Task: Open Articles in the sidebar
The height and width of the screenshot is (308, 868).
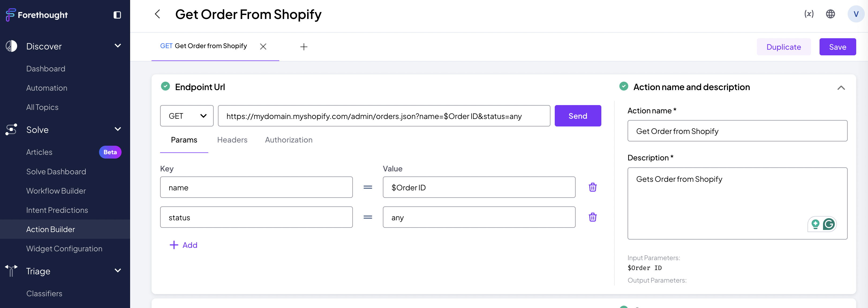Action: click(x=39, y=152)
